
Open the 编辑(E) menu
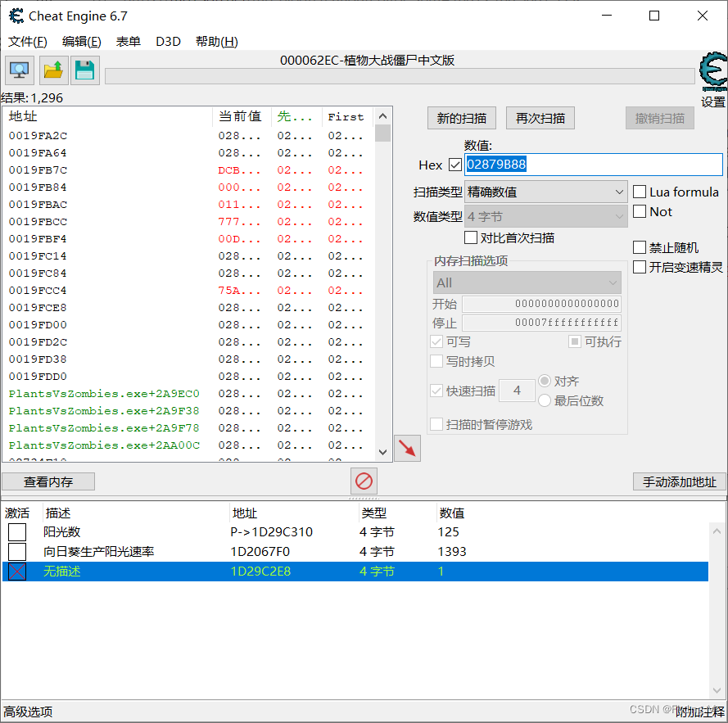[82, 42]
